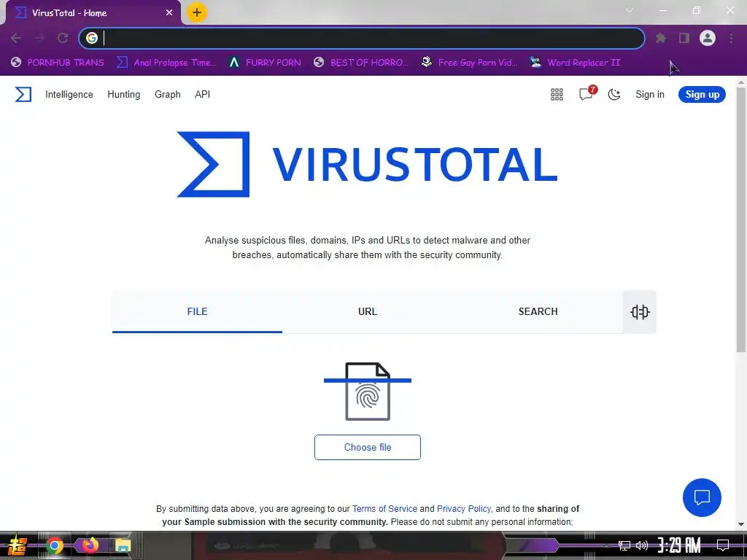Switch to the FILE tab
Screen dimensions: 747x560
point(197,312)
